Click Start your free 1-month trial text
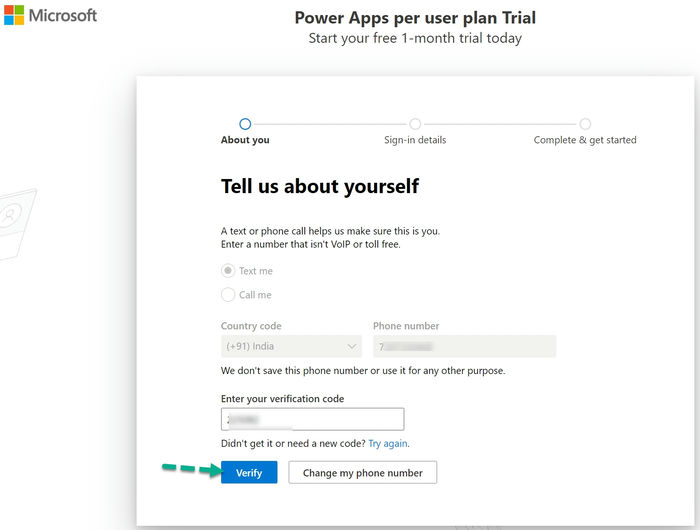The image size is (700, 530). (415, 38)
